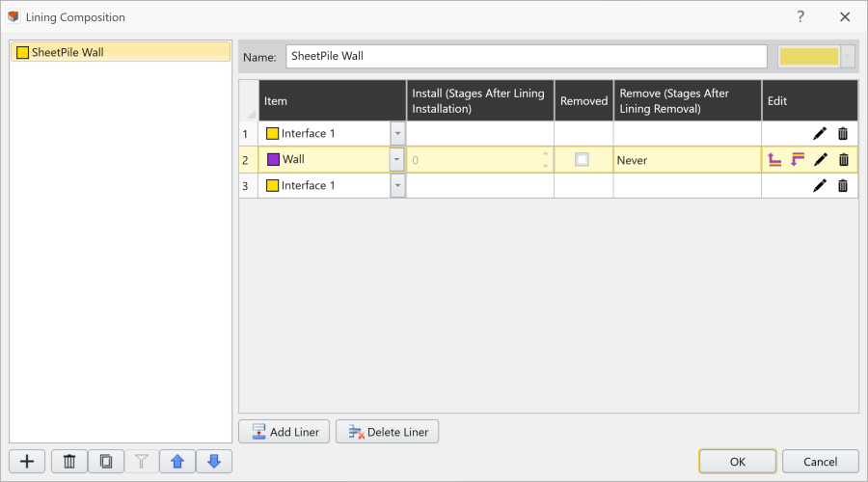Close the Lining Composition dialog

click(x=845, y=16)
